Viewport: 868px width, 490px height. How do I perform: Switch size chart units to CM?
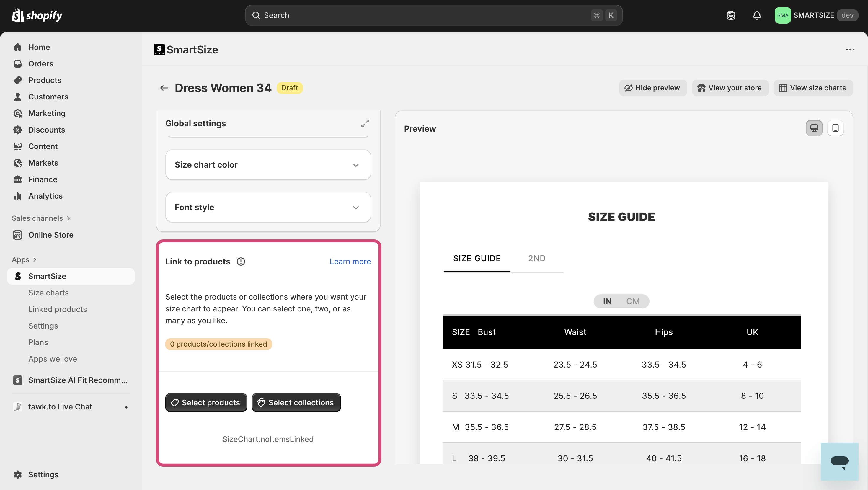point(632,301)
